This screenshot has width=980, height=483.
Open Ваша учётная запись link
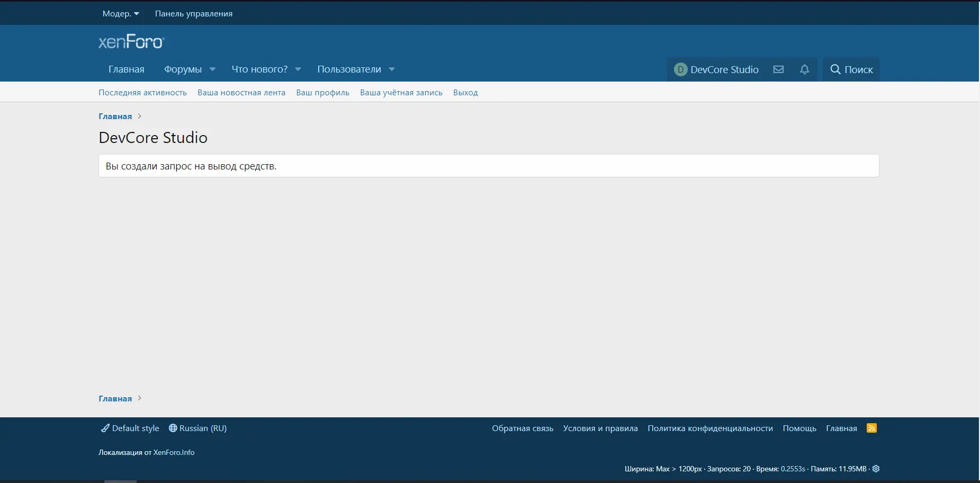[401, 92]
